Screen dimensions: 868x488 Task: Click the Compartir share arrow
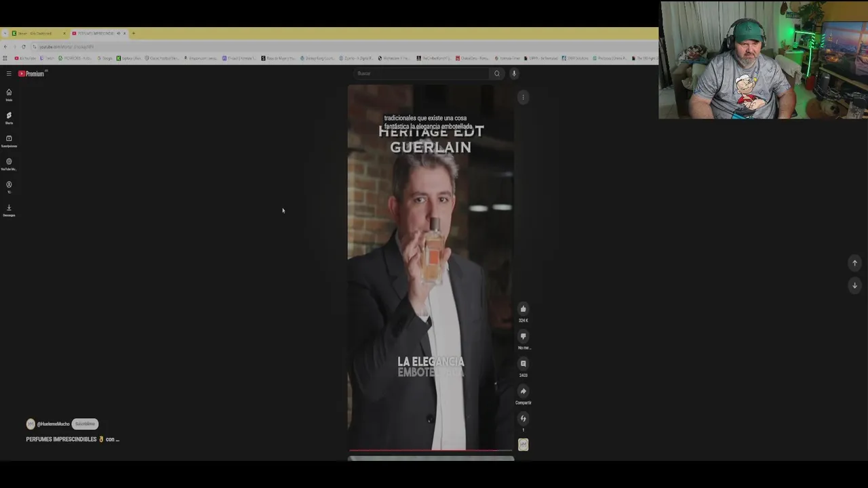523,391
